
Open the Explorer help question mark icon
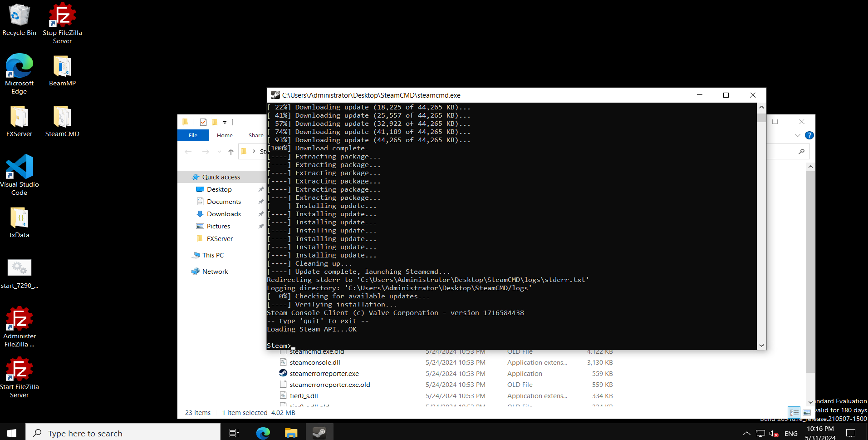click(x=809, y=135)
